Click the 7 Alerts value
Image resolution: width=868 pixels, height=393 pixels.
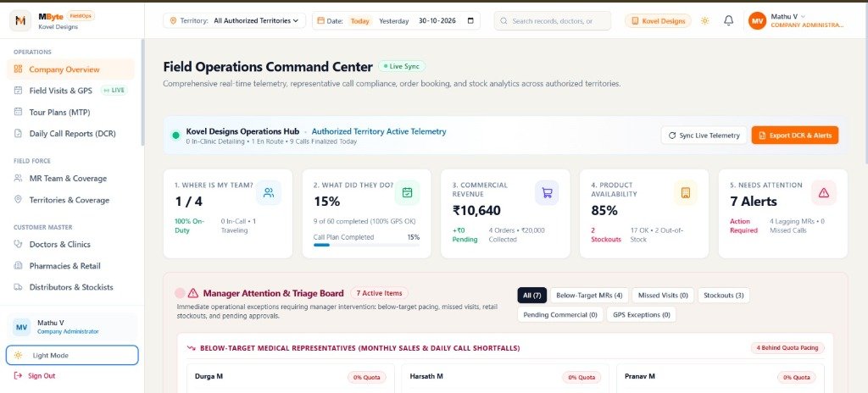(x=754, y=202)
